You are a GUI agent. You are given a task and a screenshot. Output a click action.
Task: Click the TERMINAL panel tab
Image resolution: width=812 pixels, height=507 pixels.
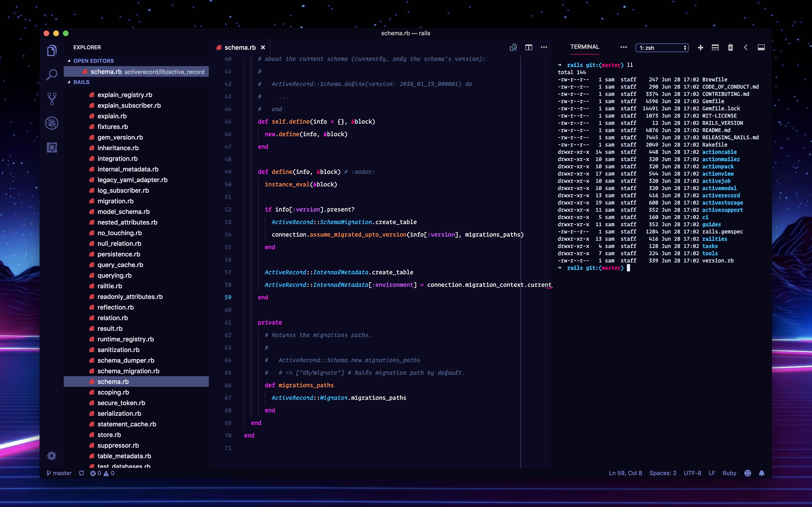tap(585, 47)
